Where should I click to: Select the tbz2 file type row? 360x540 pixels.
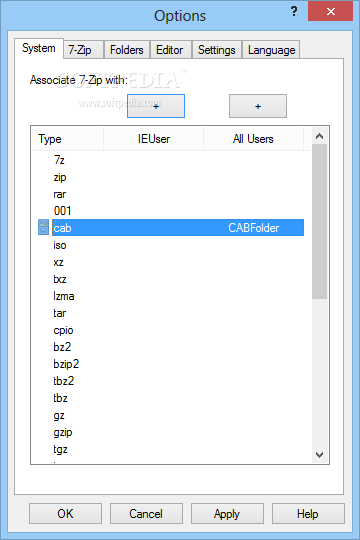click(171, 381)
